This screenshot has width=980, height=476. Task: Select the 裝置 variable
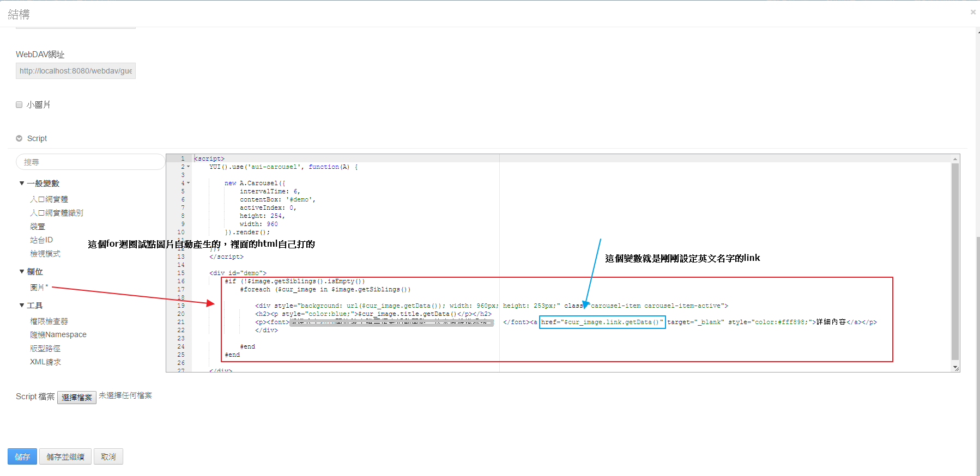click(38, 227)
